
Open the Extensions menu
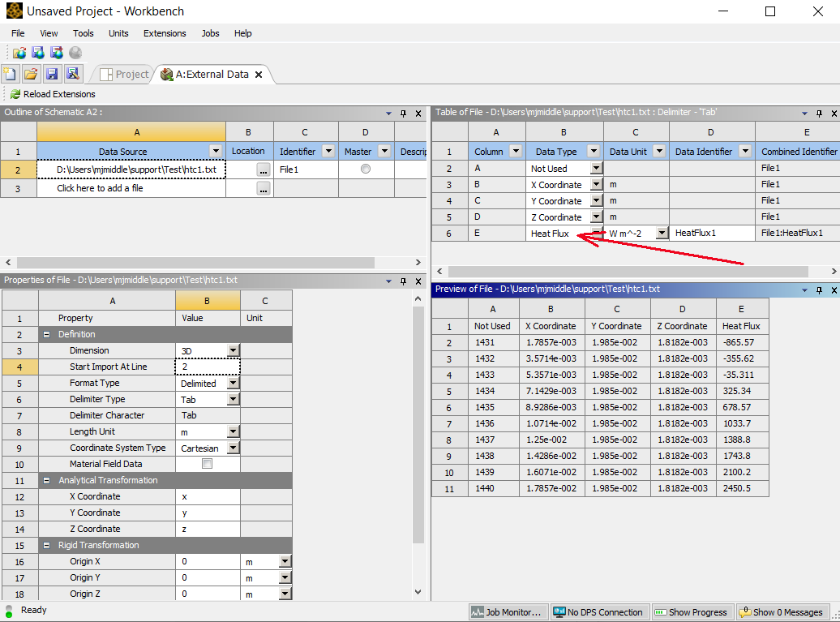click(165, 33)
